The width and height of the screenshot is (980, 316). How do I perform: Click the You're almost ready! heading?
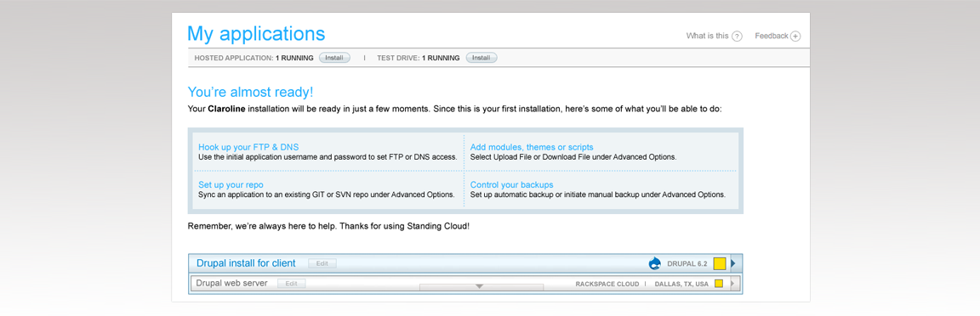[x=251, y=93]
